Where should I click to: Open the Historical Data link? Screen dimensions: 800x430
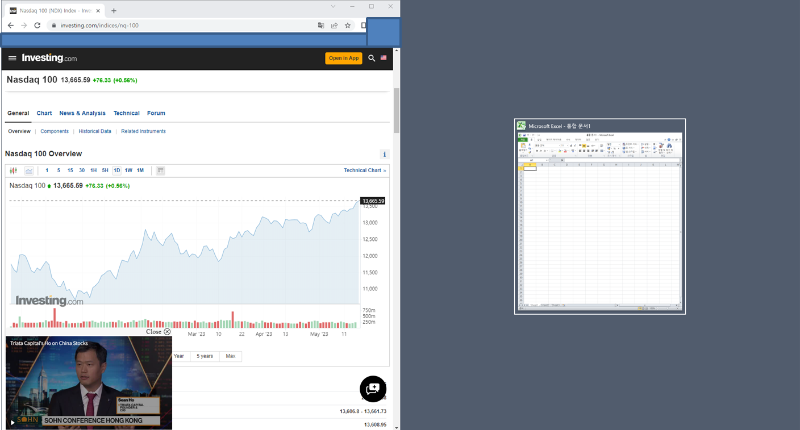click(x=95, y=131)
